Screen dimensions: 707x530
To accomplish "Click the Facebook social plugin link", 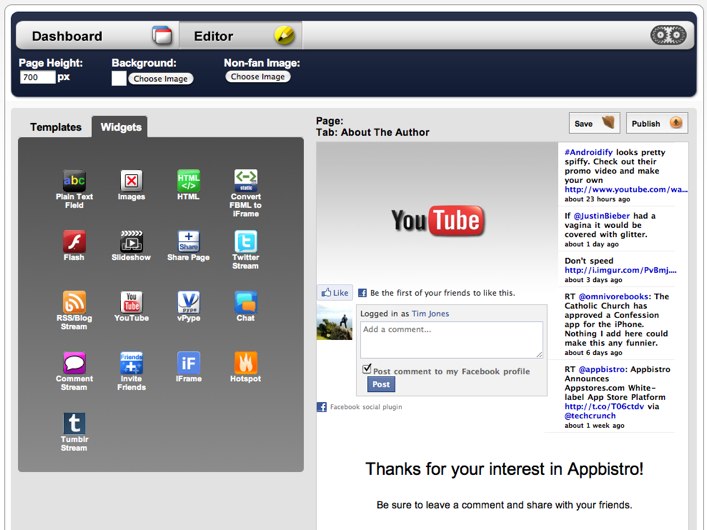I will [x=366, y=407].
